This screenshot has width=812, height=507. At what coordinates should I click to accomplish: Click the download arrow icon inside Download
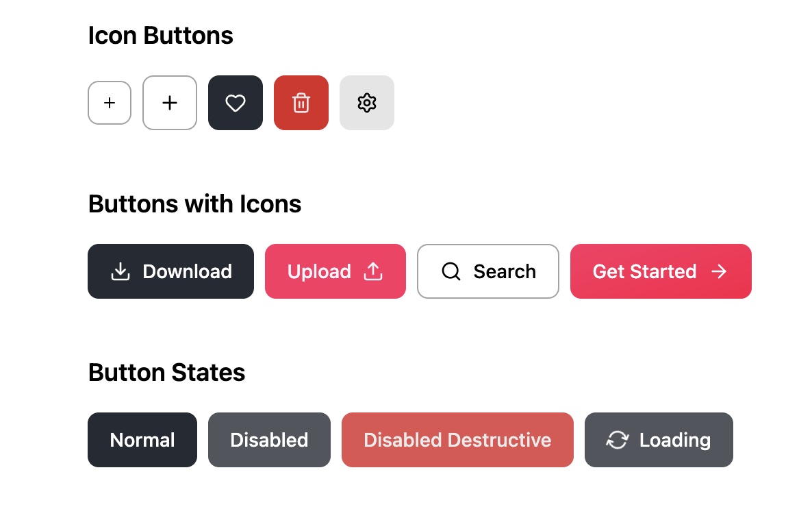click(x=120, y=271)
